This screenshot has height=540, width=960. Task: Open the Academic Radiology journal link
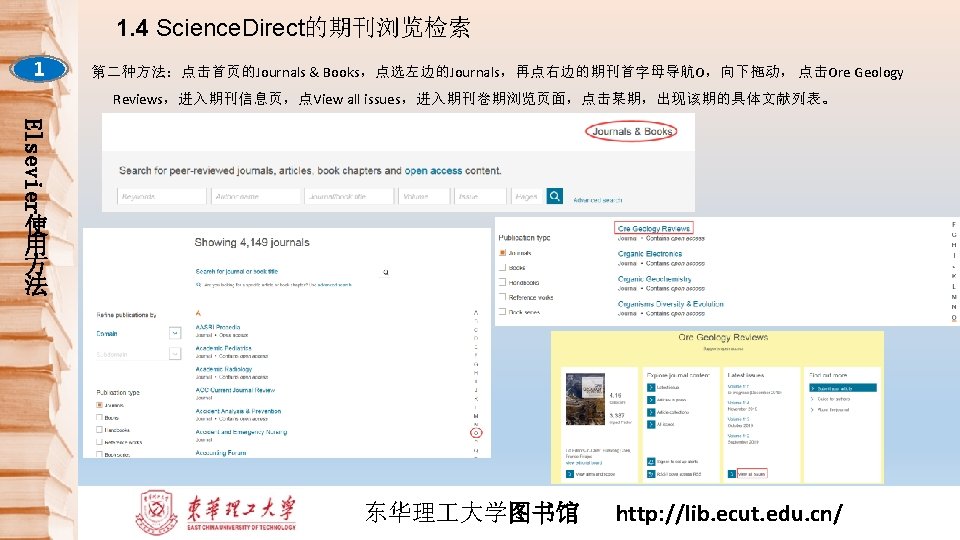(x=223, y=369)
